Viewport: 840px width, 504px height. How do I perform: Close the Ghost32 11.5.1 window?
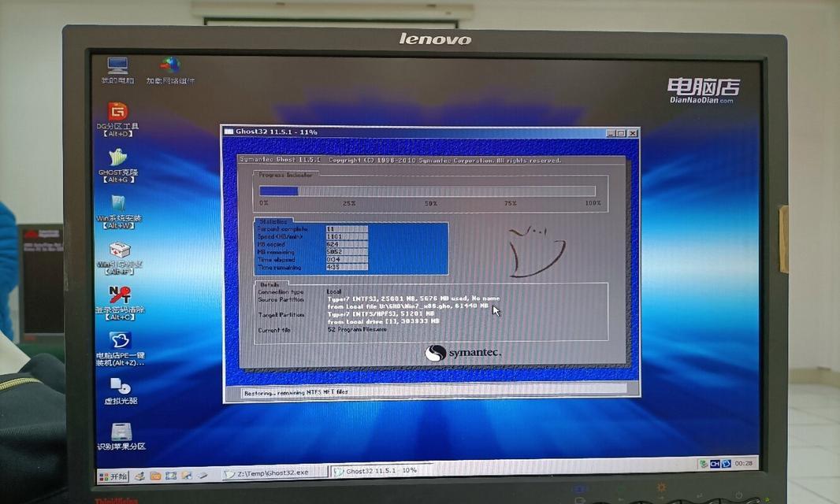632,133
